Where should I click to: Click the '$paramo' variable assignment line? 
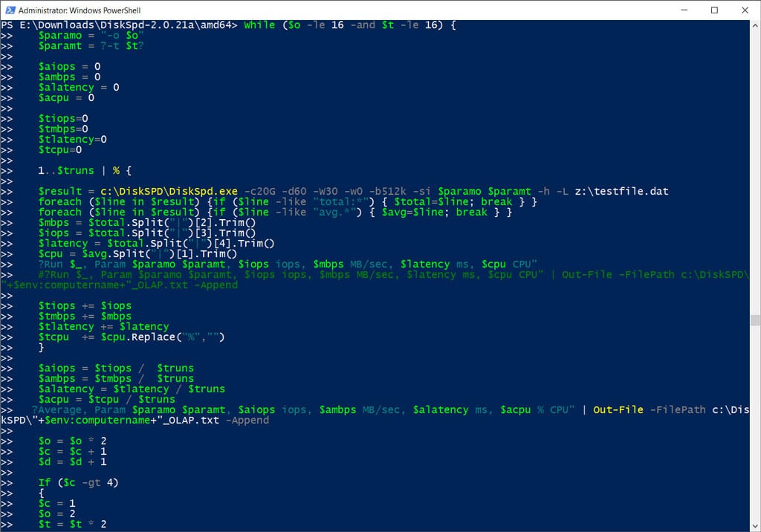click(91, 36)
